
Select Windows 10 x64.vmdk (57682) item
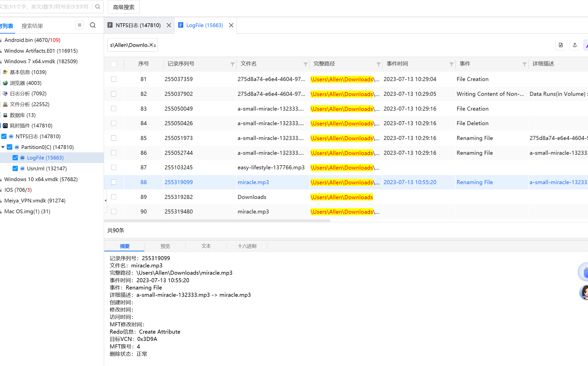coord(41,179)
